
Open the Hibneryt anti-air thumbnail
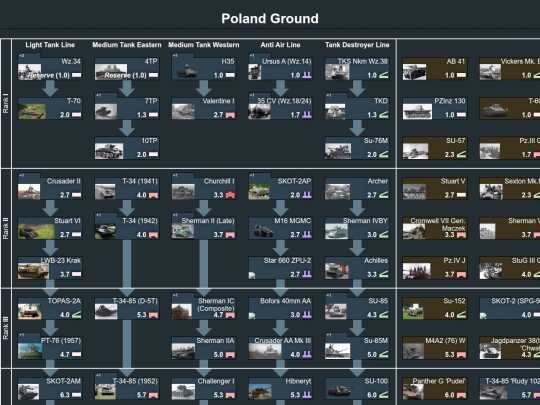pyautogui.click(x=260, y=392)
